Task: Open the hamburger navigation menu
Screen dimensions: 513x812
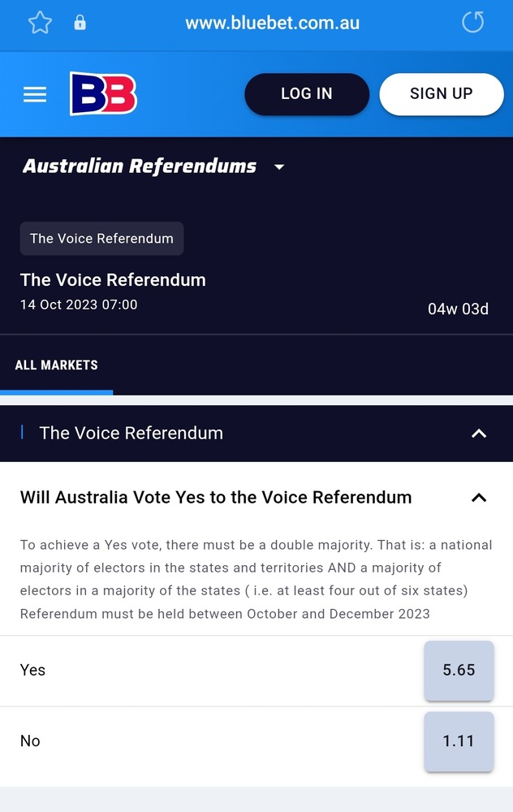Action: tap(35, 95)
